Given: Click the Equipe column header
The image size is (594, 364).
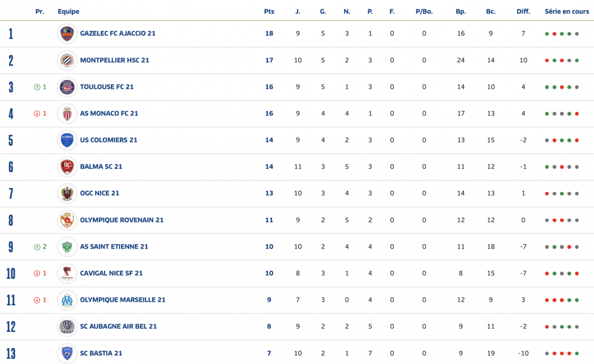Looking at the screenshot, I should tap(68, 12).
